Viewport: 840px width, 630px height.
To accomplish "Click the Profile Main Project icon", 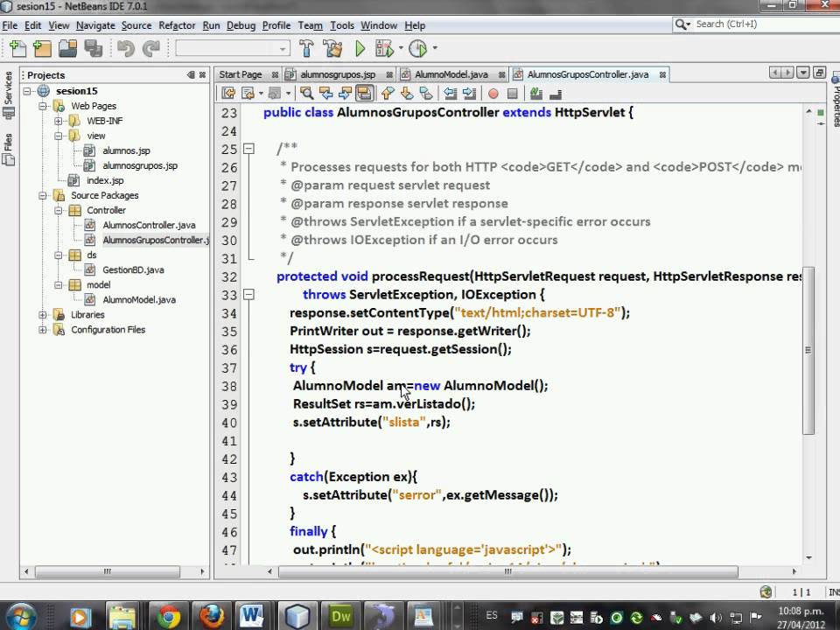I will (418, 49).
